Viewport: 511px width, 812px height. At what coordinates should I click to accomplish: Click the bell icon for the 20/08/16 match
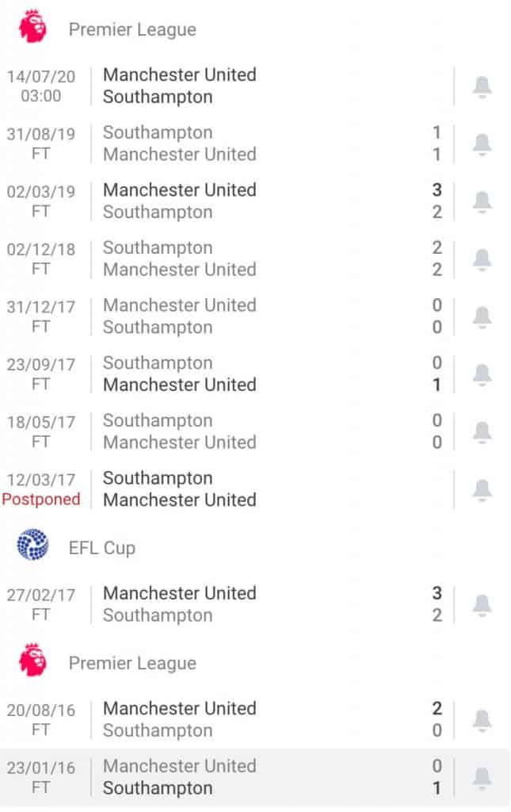pyautogui.click(x=482, y=719)
